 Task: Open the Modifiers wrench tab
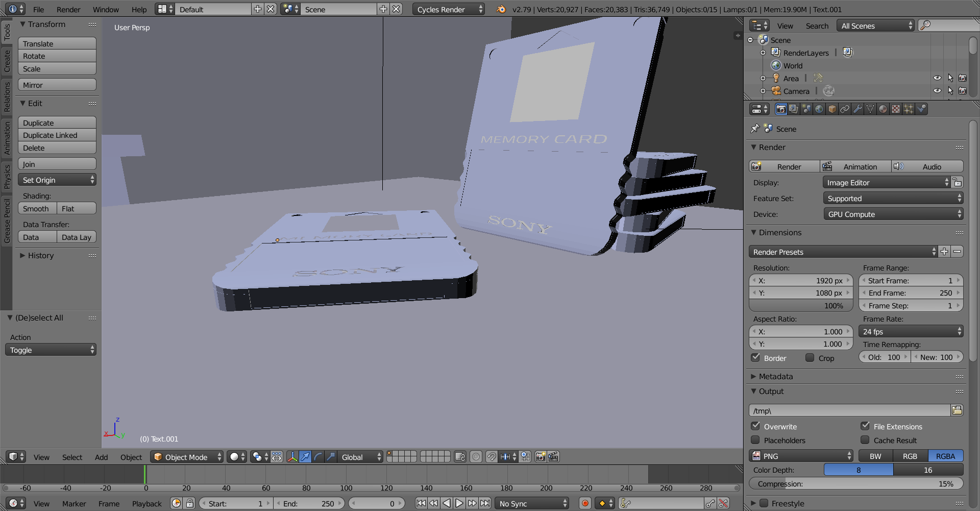click(857, 109)
